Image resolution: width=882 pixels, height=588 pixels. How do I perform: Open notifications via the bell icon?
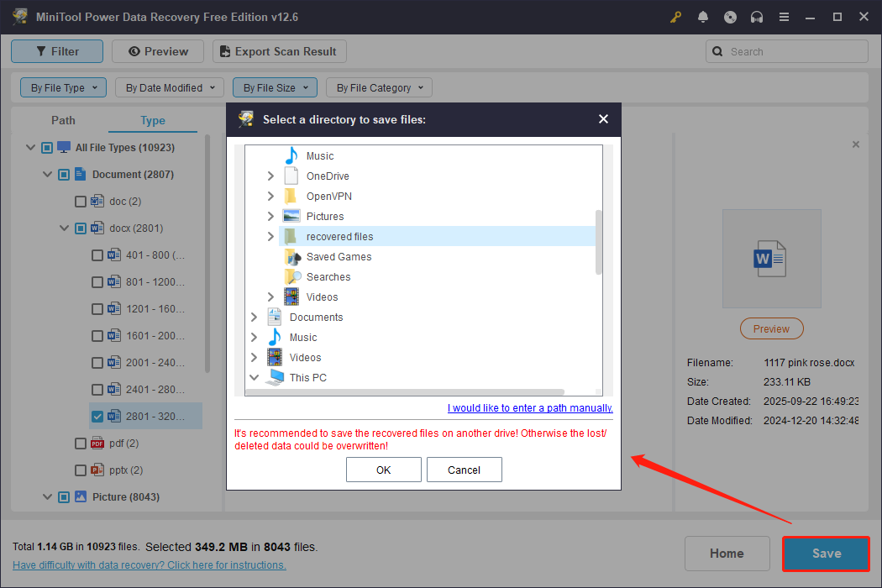click(703, 16)
